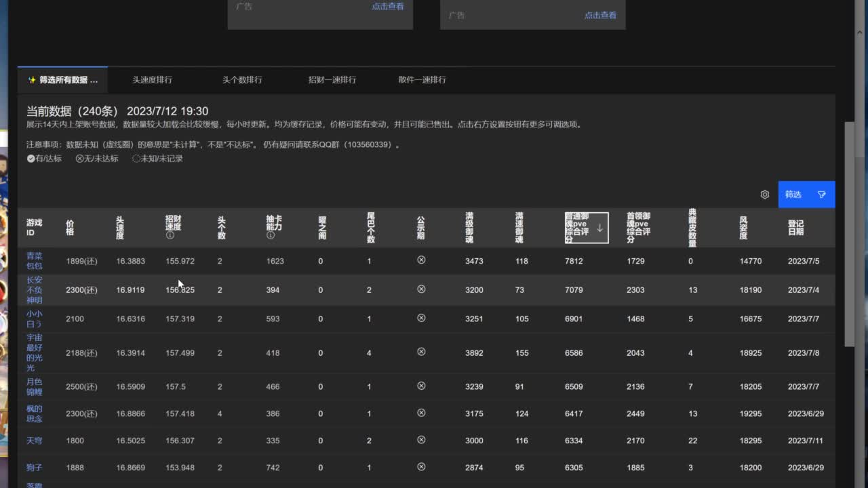The width and height of the screenshot is (868, 488).
Task: Open the 青菜包包 account link
Action: pos(34,261)
